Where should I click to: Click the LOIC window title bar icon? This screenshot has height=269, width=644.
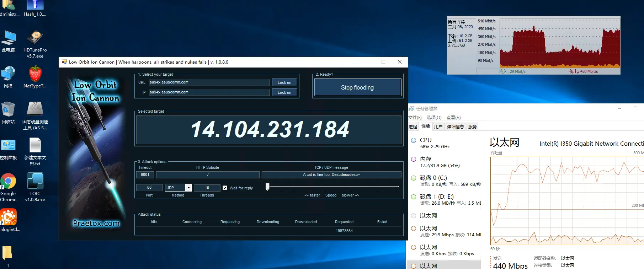coord(64,62)
